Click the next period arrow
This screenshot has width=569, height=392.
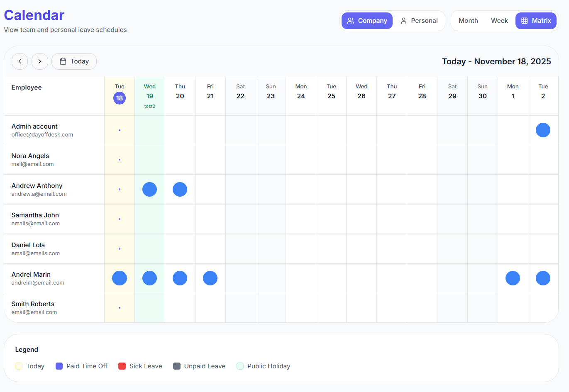(39, 61)
